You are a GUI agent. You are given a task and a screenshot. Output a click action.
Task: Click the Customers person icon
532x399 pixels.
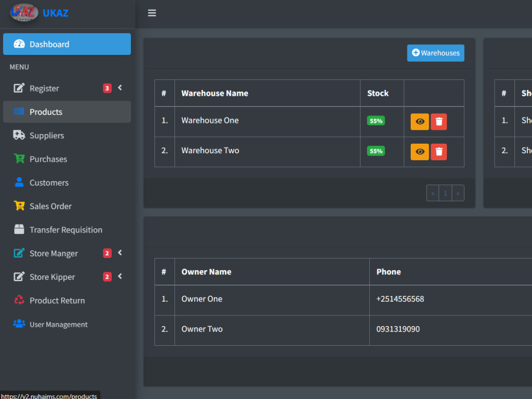click(19, 182)
